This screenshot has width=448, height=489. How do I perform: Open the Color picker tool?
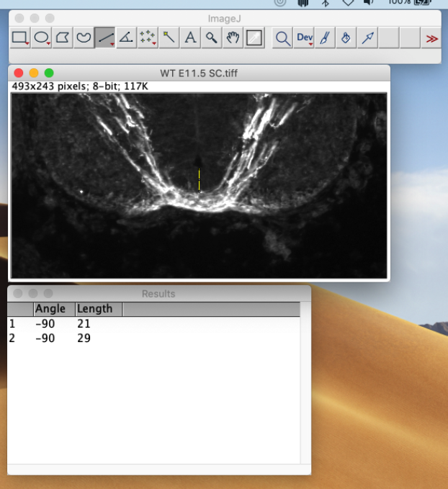(254, 37)
